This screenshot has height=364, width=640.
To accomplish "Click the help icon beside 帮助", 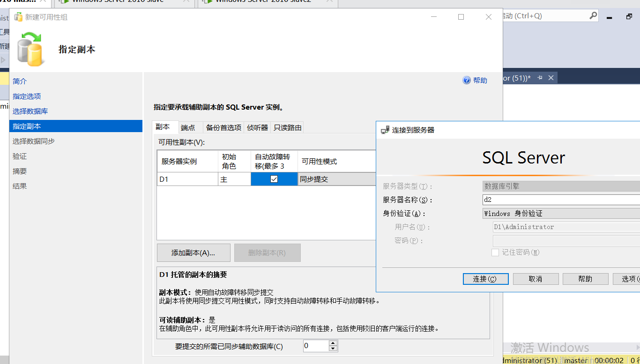I will 467,80.
